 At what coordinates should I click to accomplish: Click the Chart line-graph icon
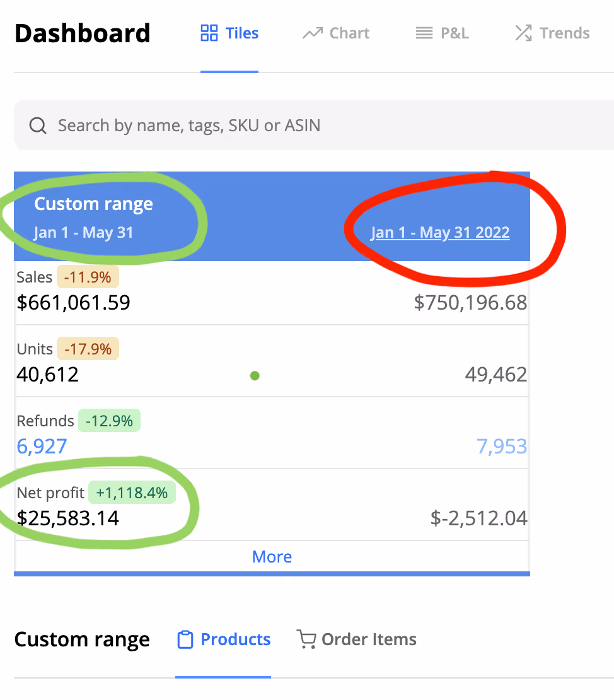coord(312,33)
